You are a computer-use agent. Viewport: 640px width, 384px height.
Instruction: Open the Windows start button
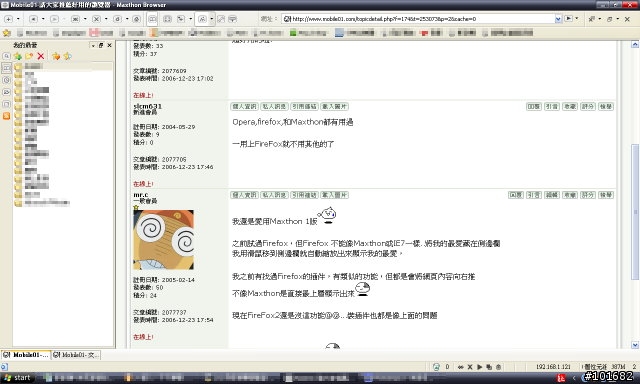17,378
